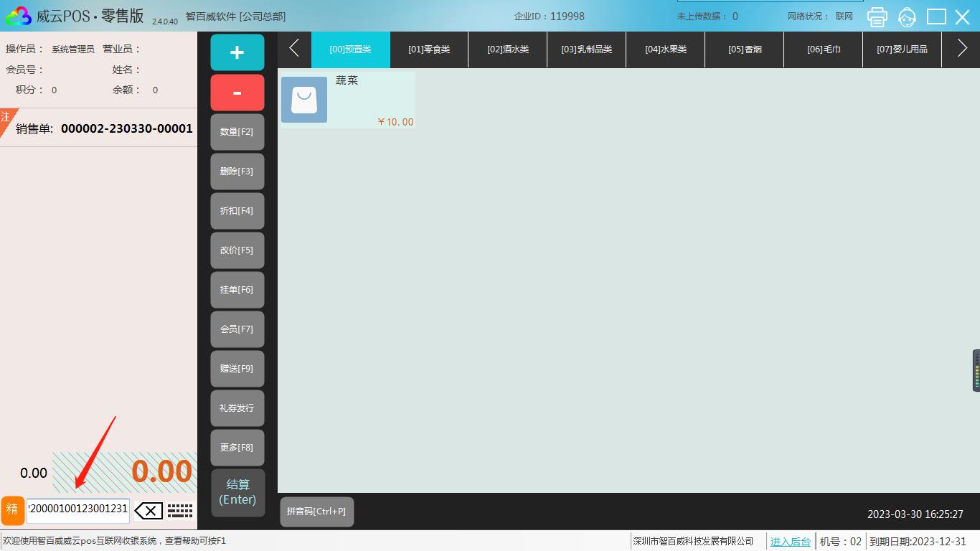Select the 蔬菜 product tile
This screenshot has height=551, width=980.
(x=347, y=100)
